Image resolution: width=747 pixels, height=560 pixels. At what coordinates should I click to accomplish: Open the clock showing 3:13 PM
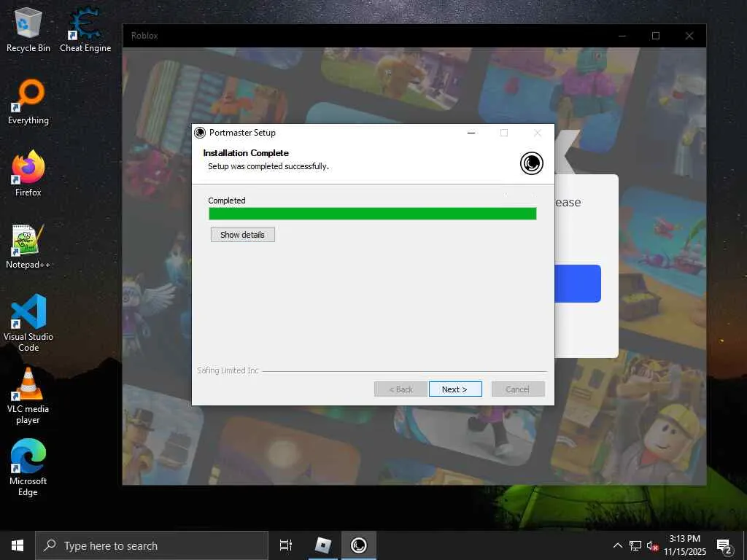pos(684,545)
